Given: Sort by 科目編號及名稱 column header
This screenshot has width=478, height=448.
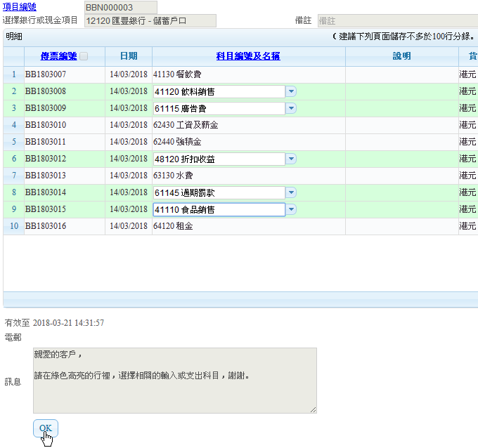Looking at the screenshot, I should [x=248, y=56].
